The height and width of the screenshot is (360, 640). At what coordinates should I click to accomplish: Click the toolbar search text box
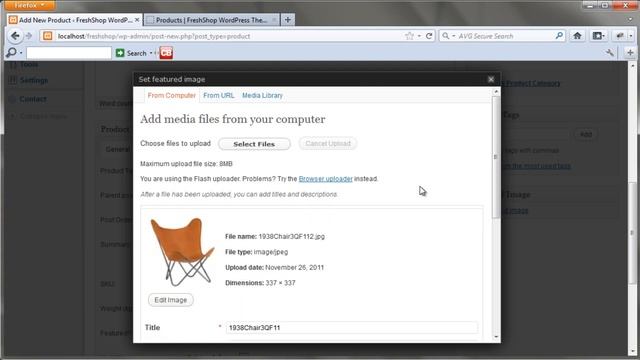click(69, 53)
